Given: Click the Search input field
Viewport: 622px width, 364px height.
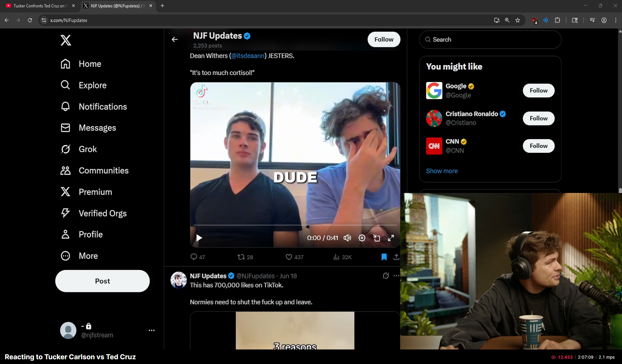Looking at the screenshot, I should 490,39.
